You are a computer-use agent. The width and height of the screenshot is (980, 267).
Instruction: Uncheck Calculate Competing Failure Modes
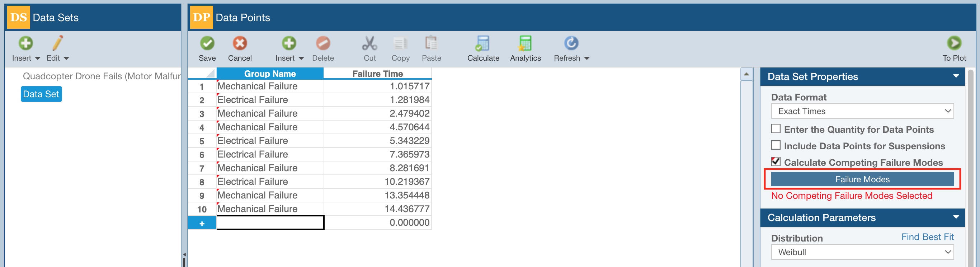(x=776, y=161)
